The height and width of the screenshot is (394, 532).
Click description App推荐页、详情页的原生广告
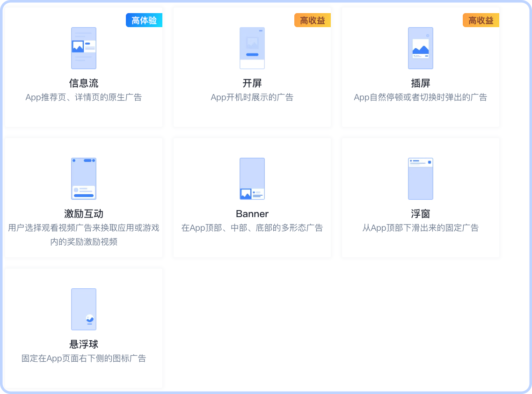click(84, 97)
